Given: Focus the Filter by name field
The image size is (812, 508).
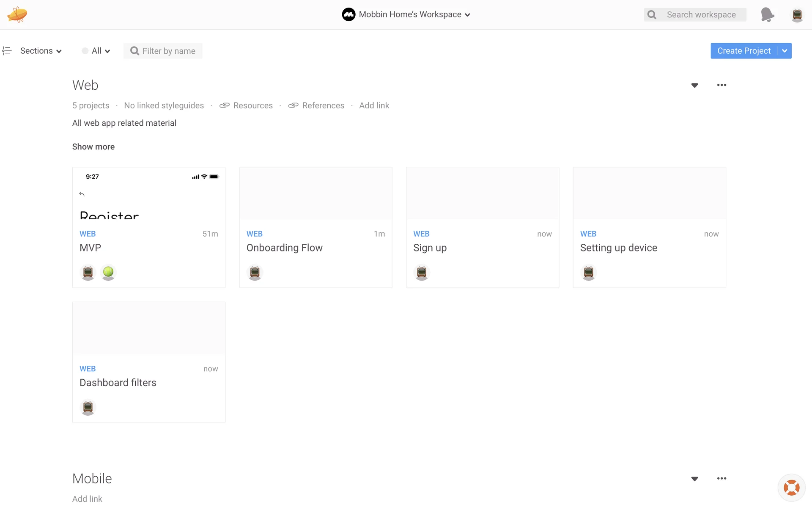Looking at the screenshot, I should [168, 51].
